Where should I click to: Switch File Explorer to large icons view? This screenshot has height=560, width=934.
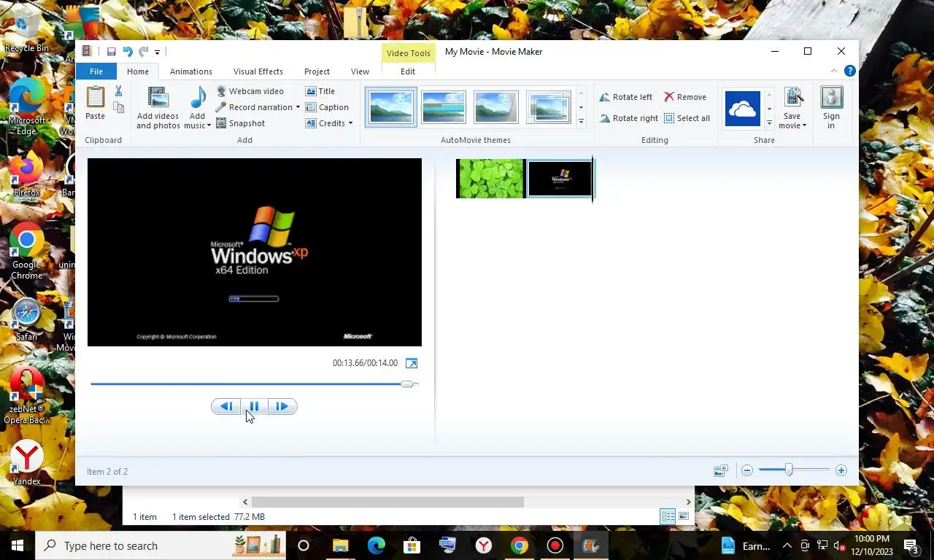tap(684, 516)
